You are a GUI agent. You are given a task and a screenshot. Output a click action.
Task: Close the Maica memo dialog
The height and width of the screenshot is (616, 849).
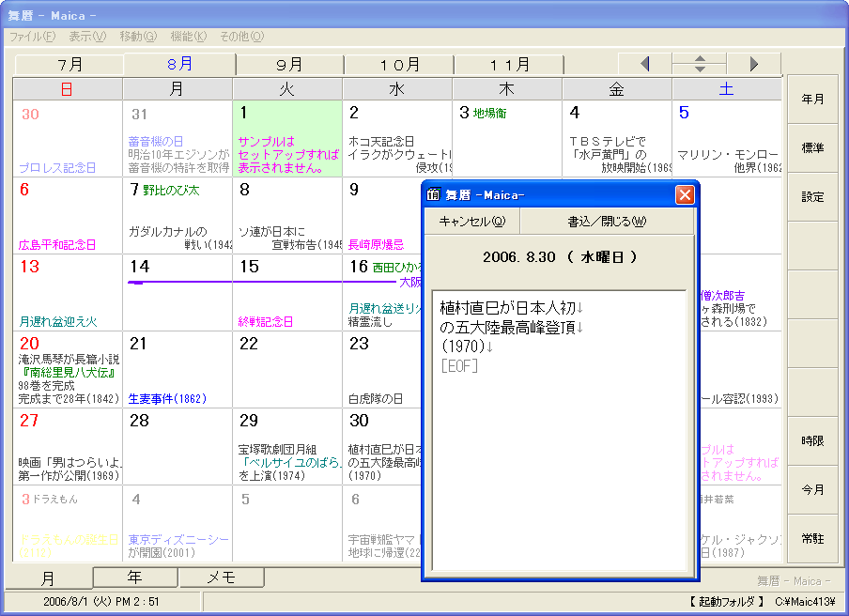point(685,194)
